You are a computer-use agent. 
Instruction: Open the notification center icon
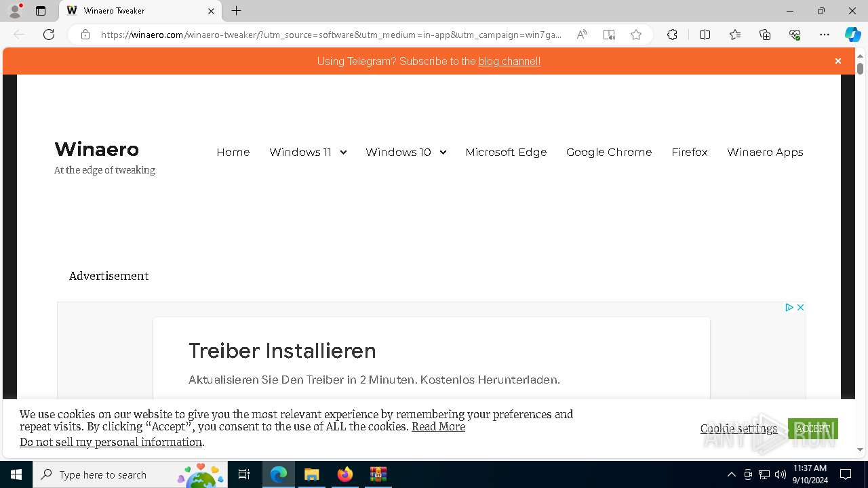(846, 474)
